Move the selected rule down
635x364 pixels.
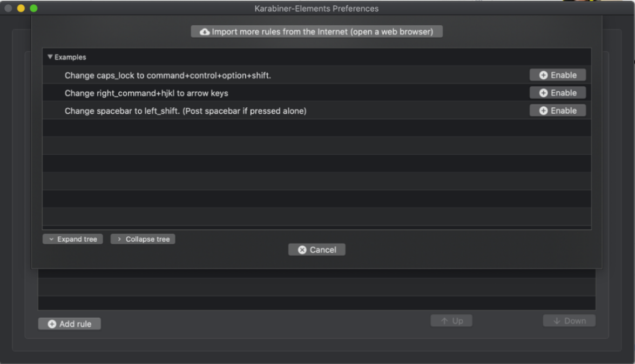(569, 320)
